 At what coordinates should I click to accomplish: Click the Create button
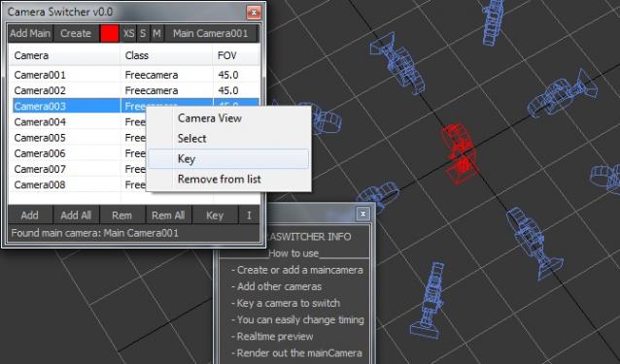tap(76, 34)
